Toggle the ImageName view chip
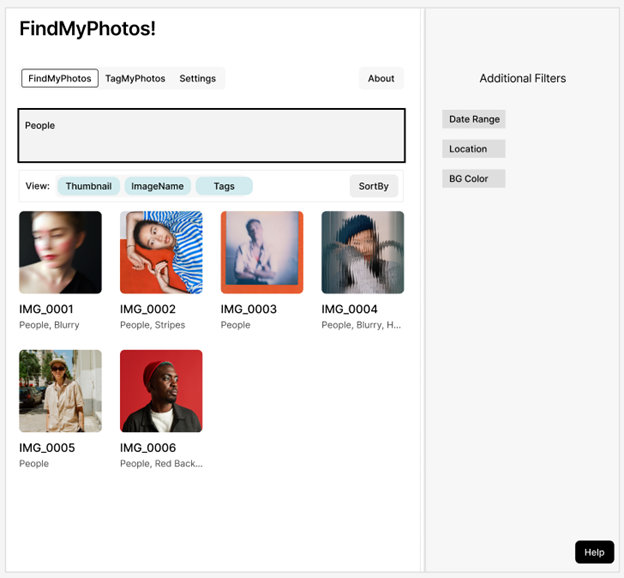The width and height of the screenshot is (624, 578). (x=158, y=186)
